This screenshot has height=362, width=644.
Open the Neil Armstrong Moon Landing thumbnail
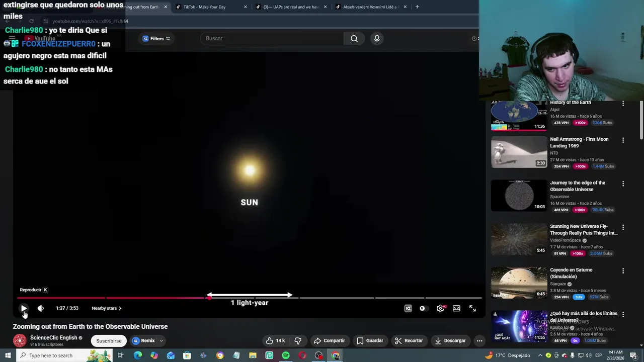pyautogui.click(x=519, y=152)
